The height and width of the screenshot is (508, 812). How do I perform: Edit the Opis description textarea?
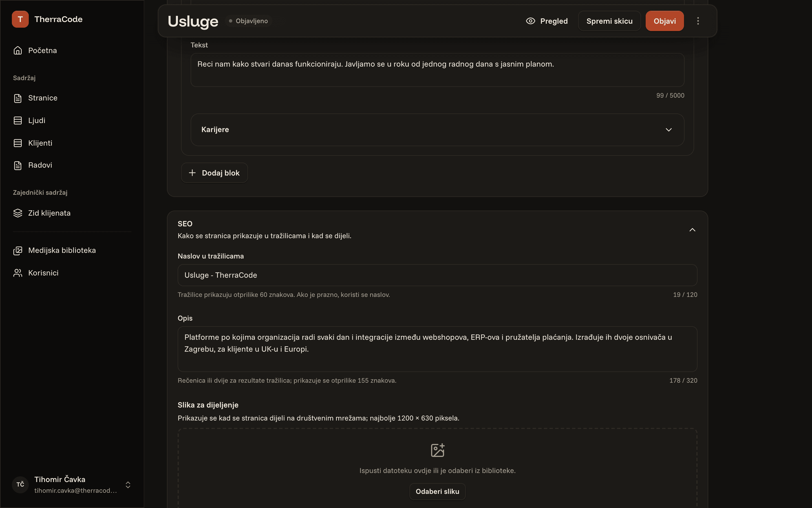[437, 349]
